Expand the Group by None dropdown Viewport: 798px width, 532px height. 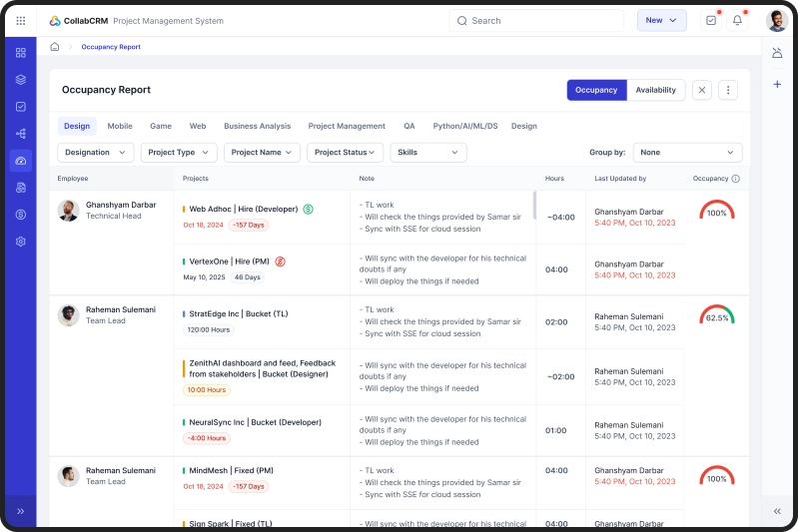point(687,153)
